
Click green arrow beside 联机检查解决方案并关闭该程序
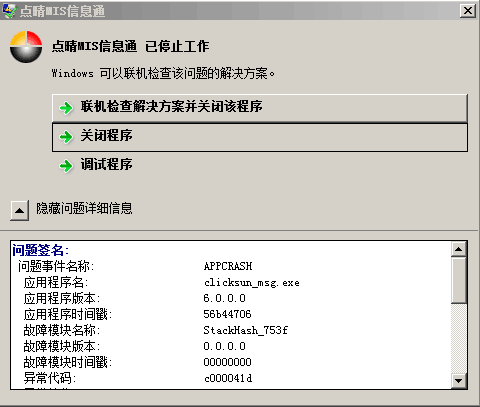pyautogui.click(x=66, y=108)
